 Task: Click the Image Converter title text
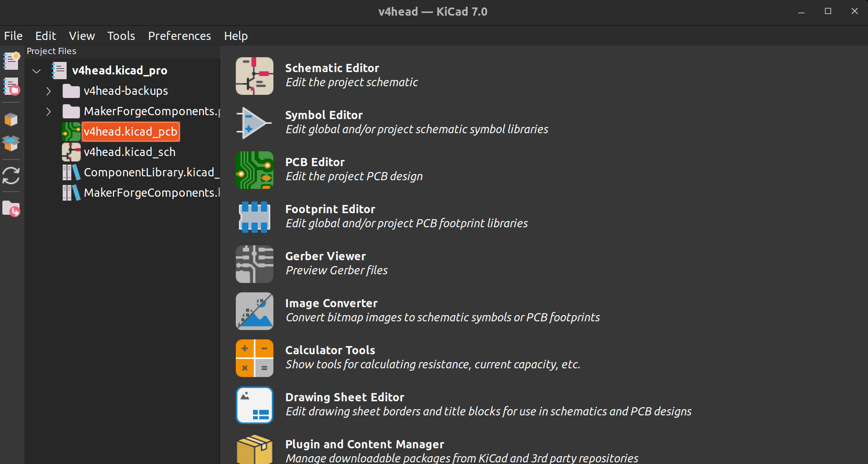pyautogui.click(x=331, y=303)
